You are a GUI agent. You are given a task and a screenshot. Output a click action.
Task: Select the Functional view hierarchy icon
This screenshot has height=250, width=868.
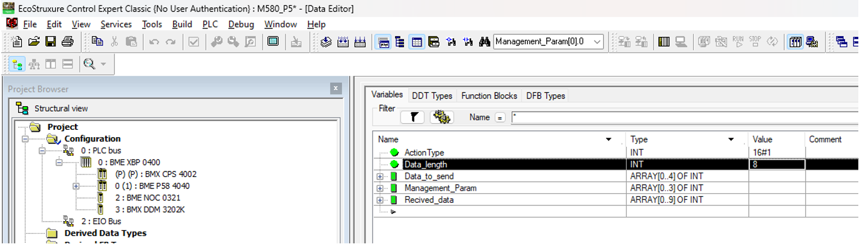[x=34, y=64]
